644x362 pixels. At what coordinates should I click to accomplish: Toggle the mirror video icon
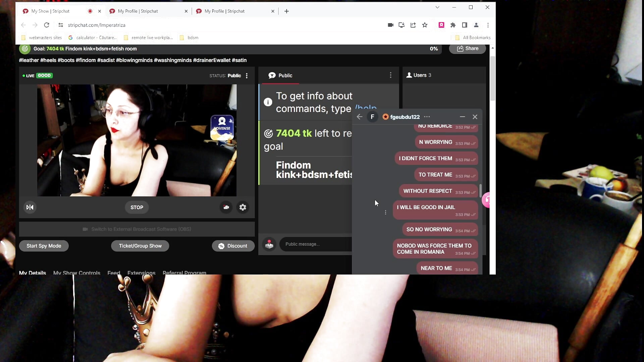[x=30, y=207]
